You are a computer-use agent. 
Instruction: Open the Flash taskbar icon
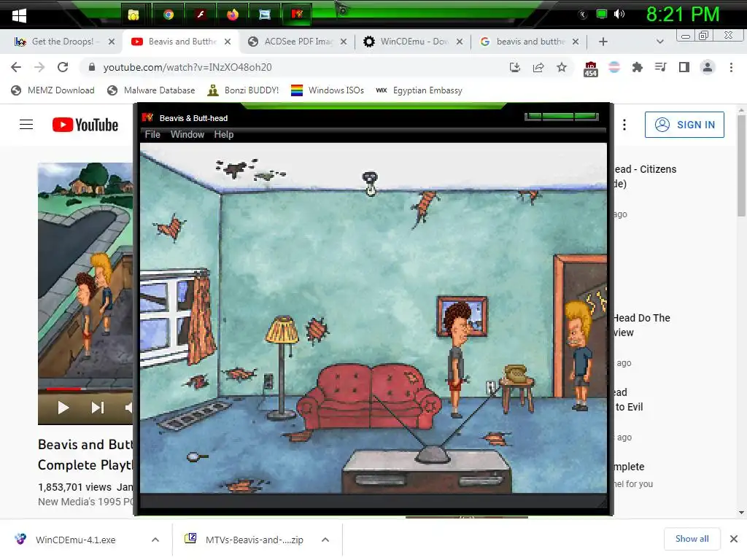(201, 15)
